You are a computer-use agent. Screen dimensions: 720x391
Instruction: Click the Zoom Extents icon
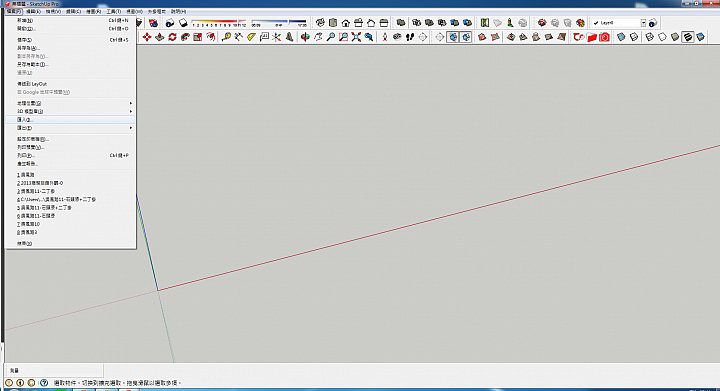click(x=356, y=37)
